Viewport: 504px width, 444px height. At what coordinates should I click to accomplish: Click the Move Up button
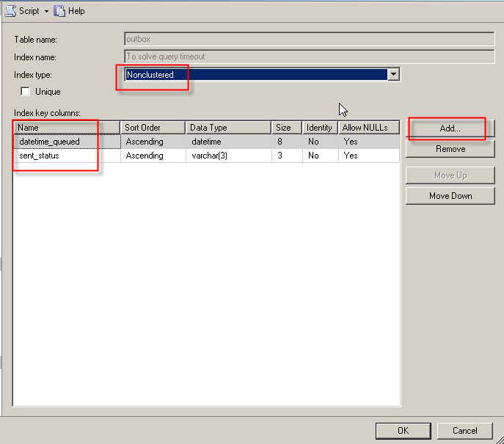[450, 175]
